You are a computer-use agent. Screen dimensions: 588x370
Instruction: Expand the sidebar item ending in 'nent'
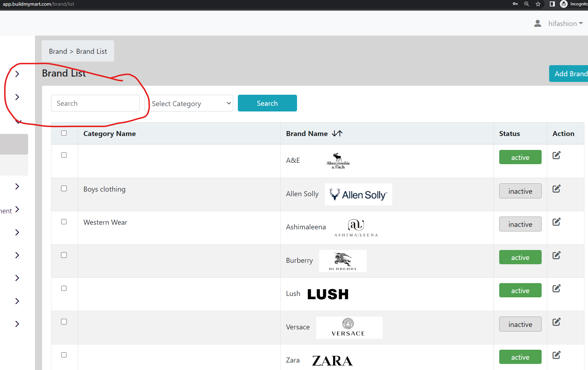(x=17, y=210)
